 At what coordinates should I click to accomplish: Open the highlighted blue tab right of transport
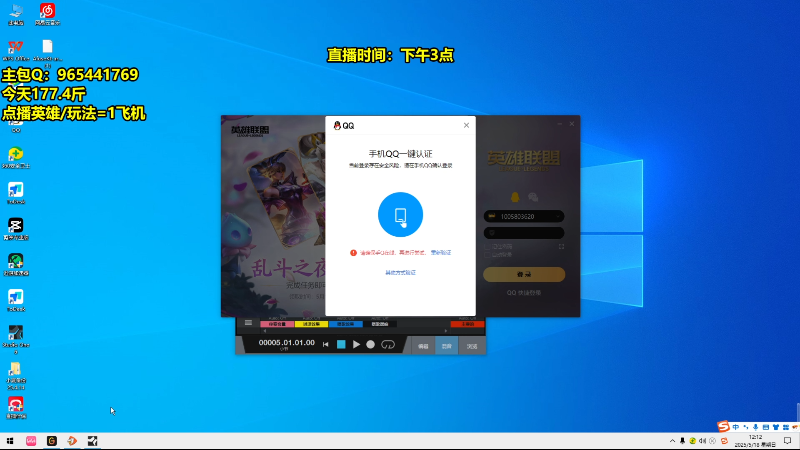coord(446,346)
